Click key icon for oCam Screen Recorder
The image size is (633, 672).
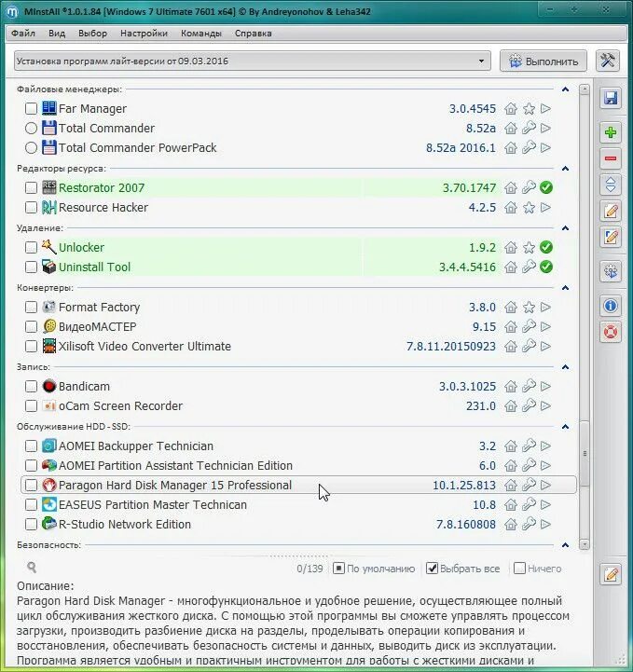[x=529, y=405]
